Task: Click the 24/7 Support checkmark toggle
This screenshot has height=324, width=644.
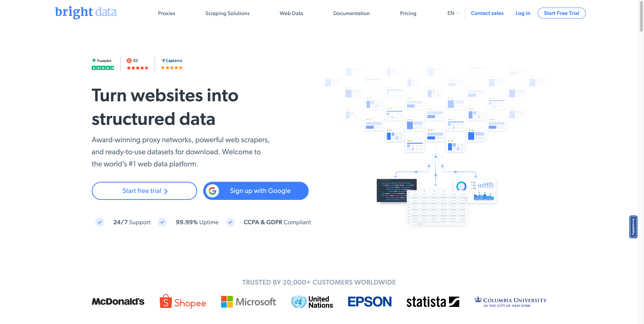Action: coord(99,222)
